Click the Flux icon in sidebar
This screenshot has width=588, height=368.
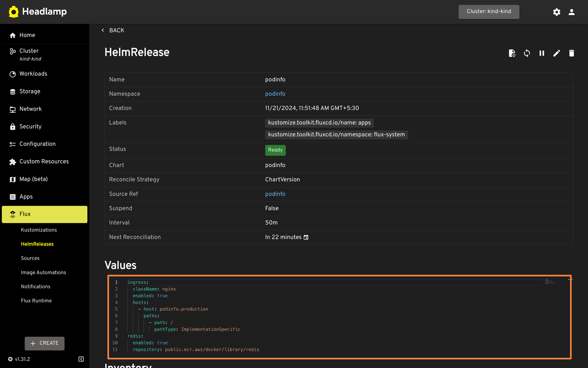click(x=13, y=214)
